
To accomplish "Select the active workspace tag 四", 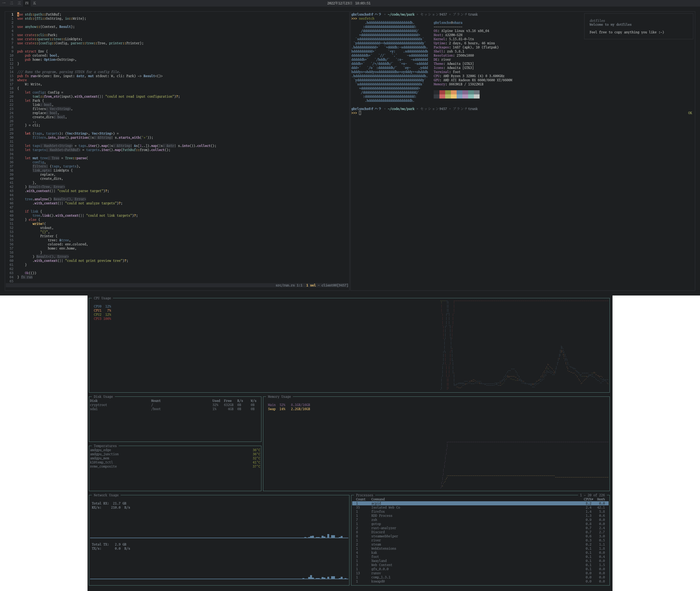I will tap(27, 3).
